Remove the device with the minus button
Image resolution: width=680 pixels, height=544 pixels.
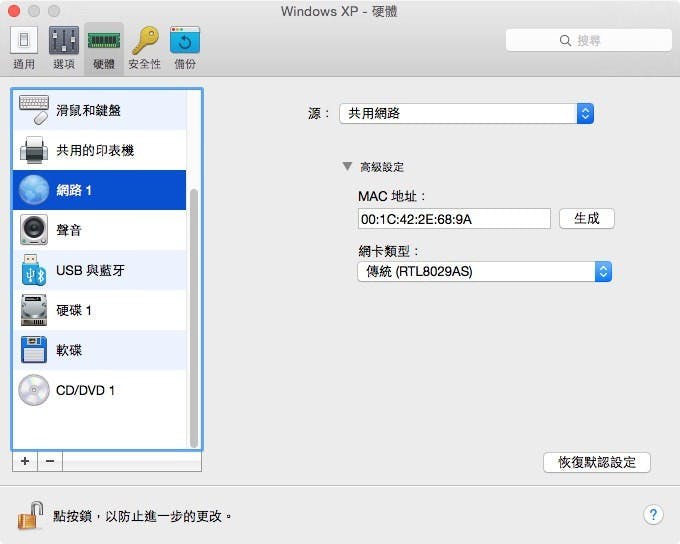(x=50, y=461)
